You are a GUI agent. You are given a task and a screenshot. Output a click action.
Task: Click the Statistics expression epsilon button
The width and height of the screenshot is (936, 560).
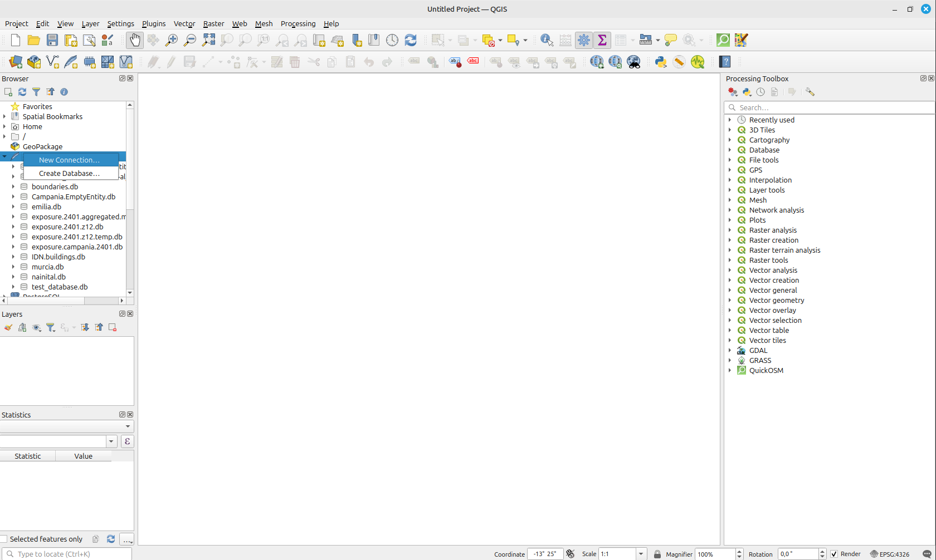127,441
